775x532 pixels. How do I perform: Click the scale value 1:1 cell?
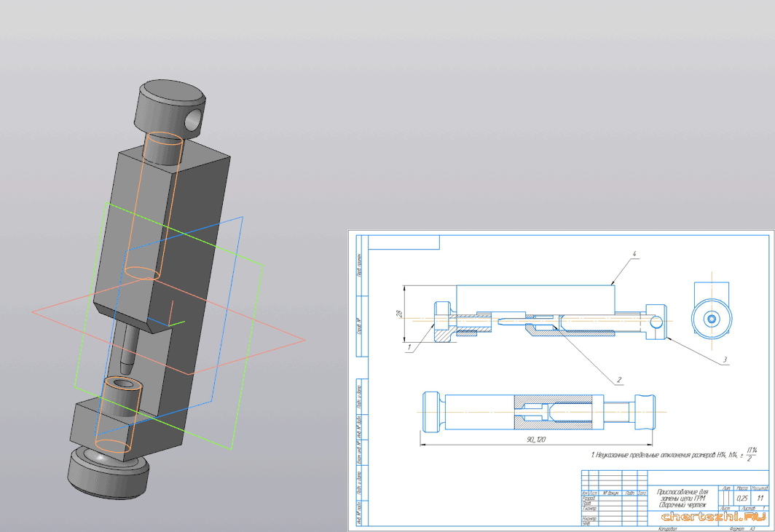tap(760, 498)
